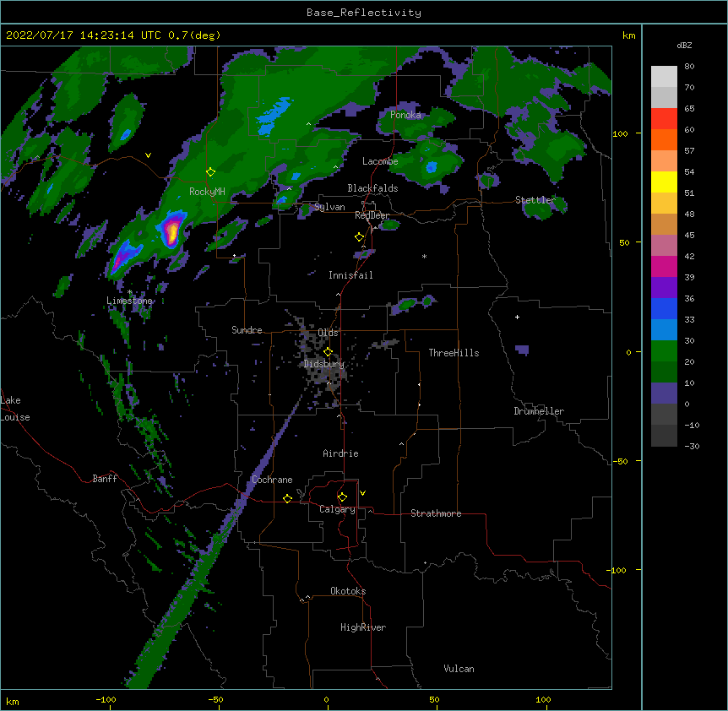Select the RockyMH label
Screen dimensions: 728x711
click(207, 192)
